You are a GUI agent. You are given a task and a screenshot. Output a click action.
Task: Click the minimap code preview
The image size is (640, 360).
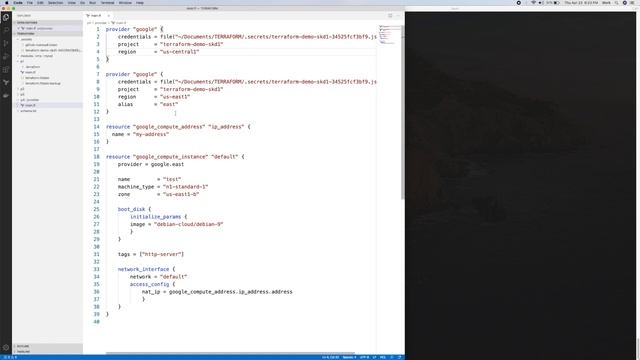pos(389,35)
